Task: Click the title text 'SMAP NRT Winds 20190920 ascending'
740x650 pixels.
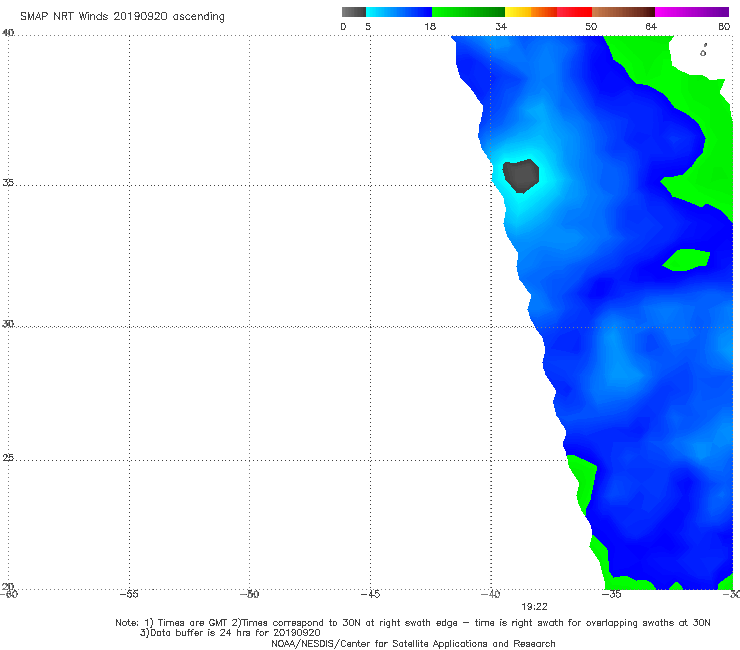Action: (x=122, y=16)
